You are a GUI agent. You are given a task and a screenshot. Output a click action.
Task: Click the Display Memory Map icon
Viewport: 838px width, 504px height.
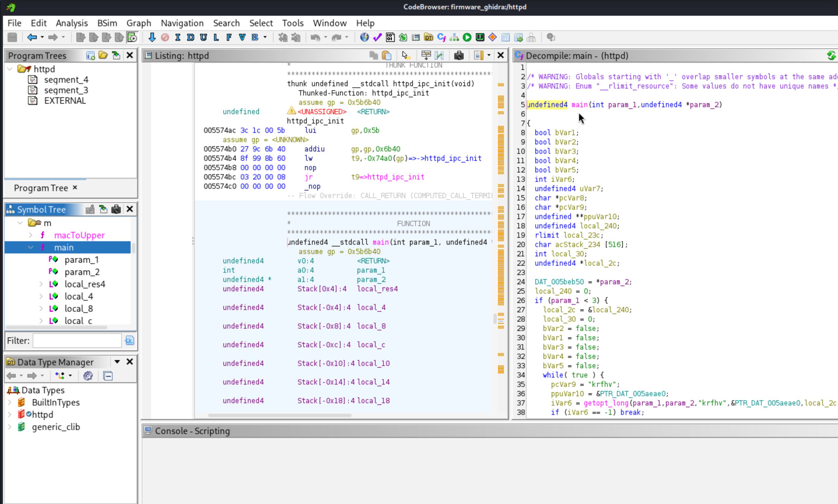[x=480, y=37]
